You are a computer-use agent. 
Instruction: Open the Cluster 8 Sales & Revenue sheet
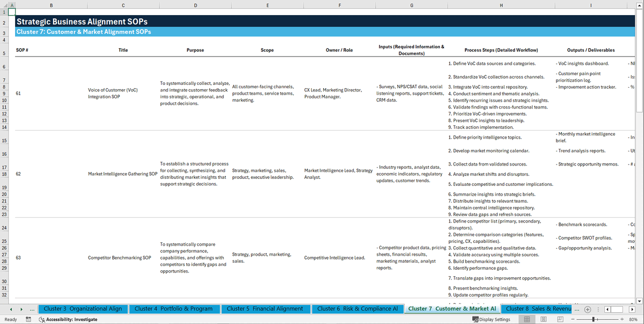click(537, 309)
